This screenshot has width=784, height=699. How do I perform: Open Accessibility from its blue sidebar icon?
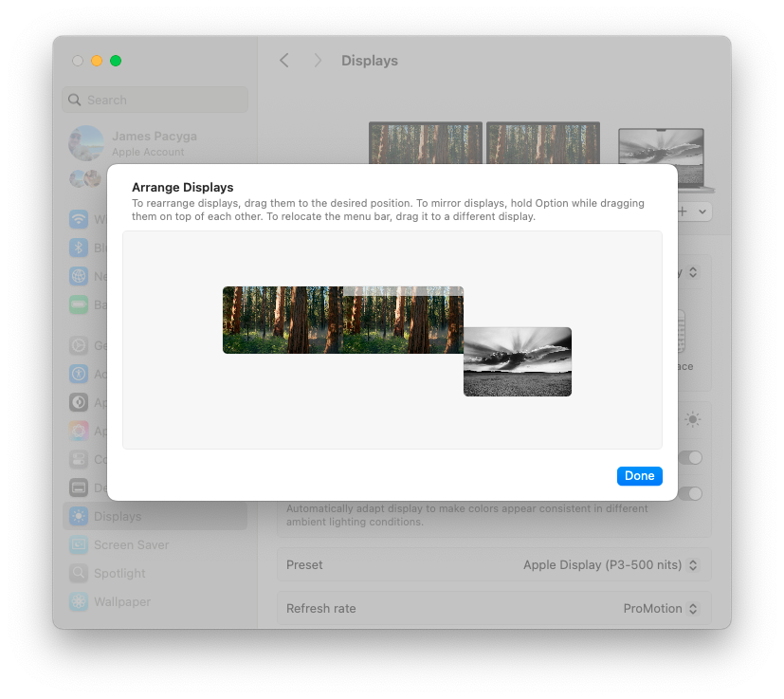click(79, 374)
